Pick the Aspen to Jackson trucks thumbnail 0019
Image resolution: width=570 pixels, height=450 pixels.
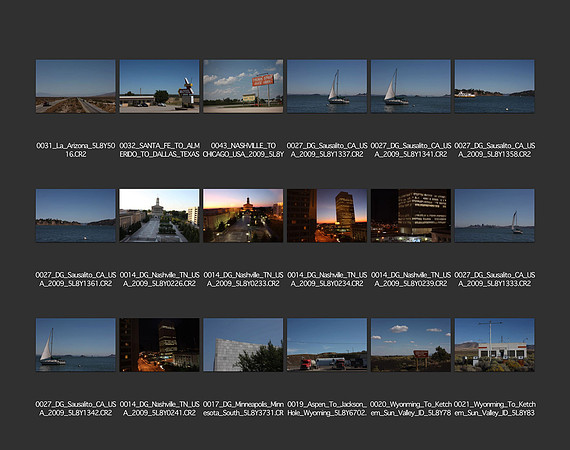tap(327, 345)
